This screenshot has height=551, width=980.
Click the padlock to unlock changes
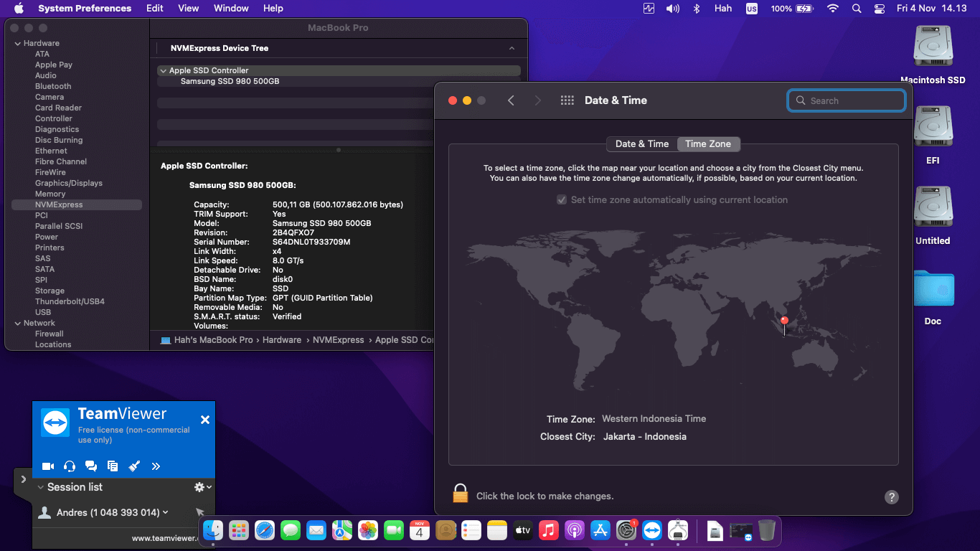pyautogui.click(x=460, y=494)
